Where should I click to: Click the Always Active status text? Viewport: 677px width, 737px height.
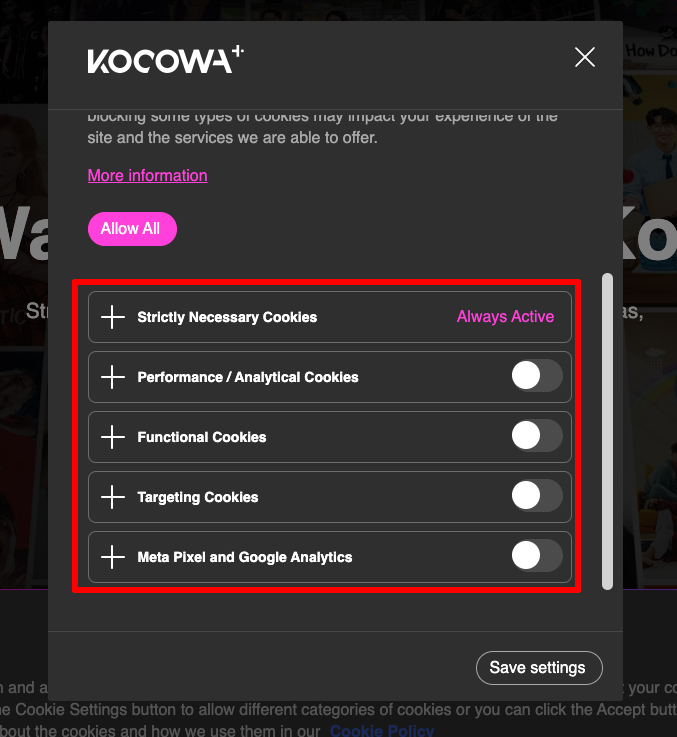pyautogui.click(x=505, y=316)
